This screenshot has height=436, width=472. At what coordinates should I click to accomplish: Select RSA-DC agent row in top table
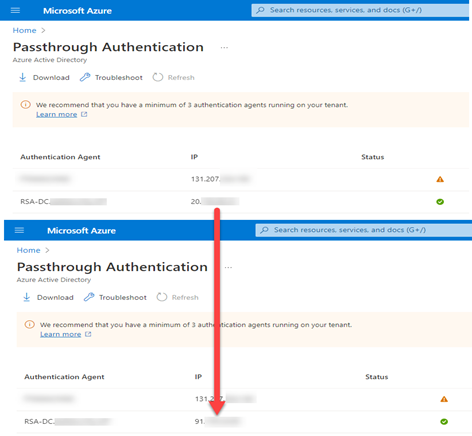point(241,202)
